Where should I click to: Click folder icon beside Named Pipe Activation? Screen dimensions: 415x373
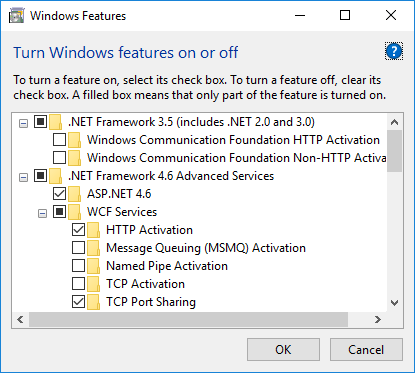click(94, 266)
